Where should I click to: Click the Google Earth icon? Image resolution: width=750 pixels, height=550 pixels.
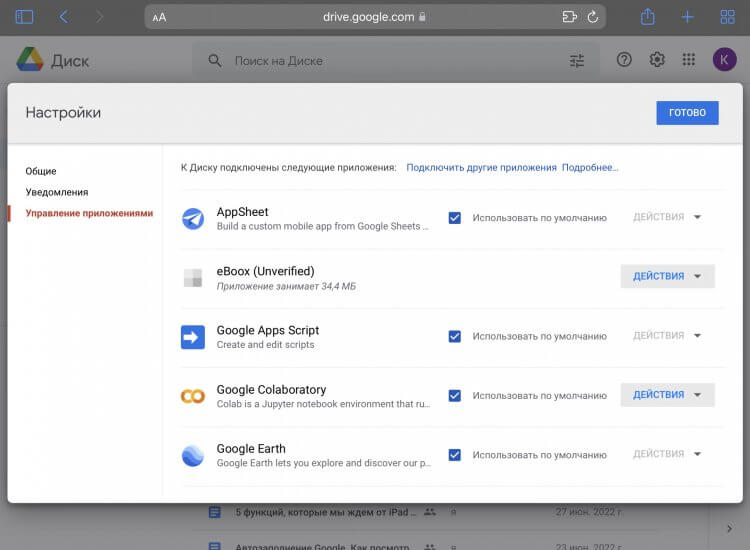193,455
